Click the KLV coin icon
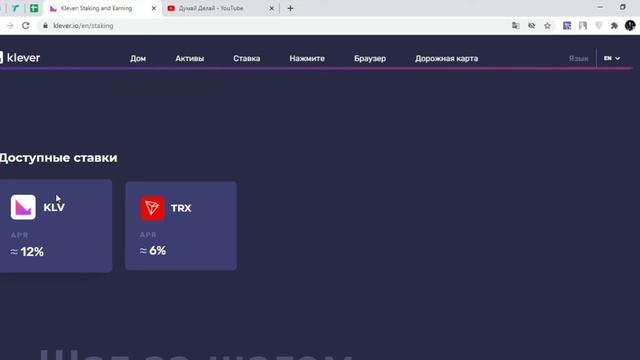The width and height of the screenshot is (640, 360). [x=23, y=207]
